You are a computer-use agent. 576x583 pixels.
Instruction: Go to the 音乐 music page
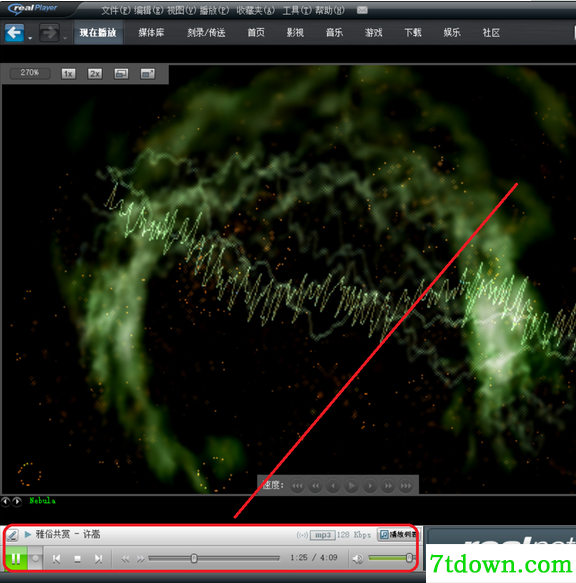click(x=334, y=33)
